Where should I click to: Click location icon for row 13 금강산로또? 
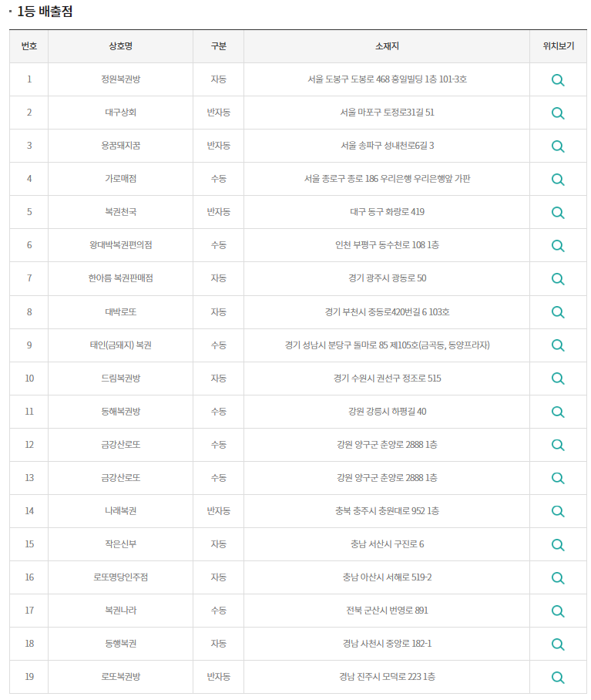coord(558,477)
